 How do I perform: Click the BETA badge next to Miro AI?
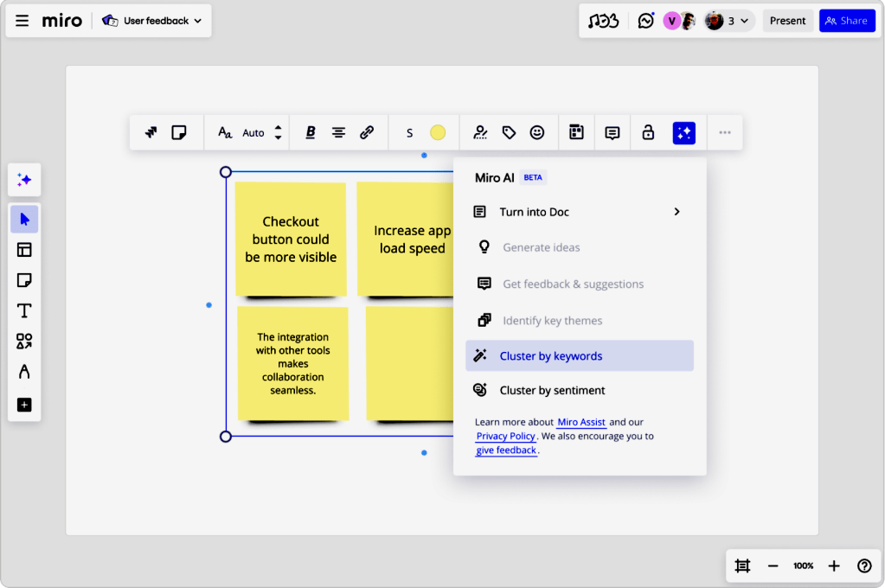click(533, 178)
